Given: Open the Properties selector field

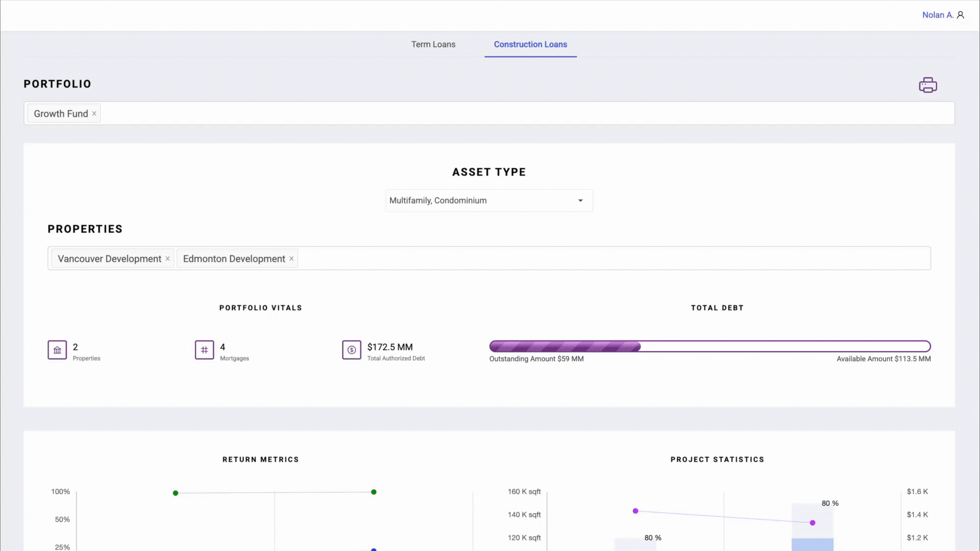Looking at the screenshot, I should click(x=510, y=258).
